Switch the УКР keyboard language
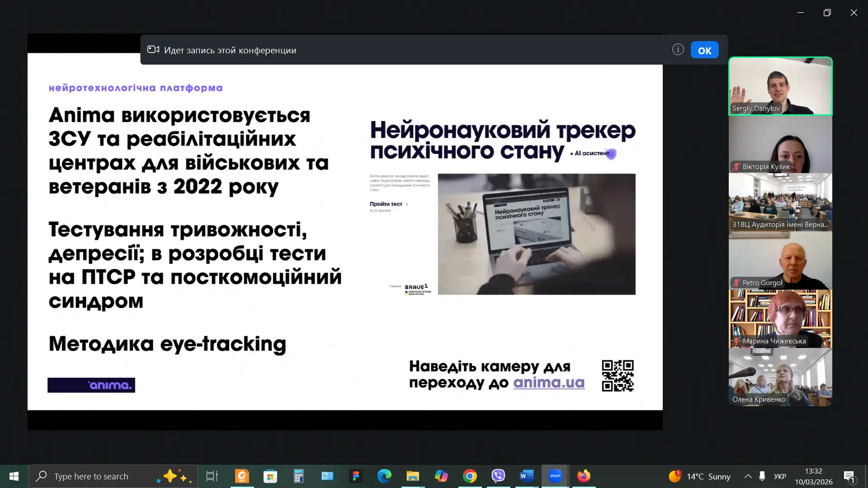This screenshot has height=488, width=868. click(x=780, y=476)
